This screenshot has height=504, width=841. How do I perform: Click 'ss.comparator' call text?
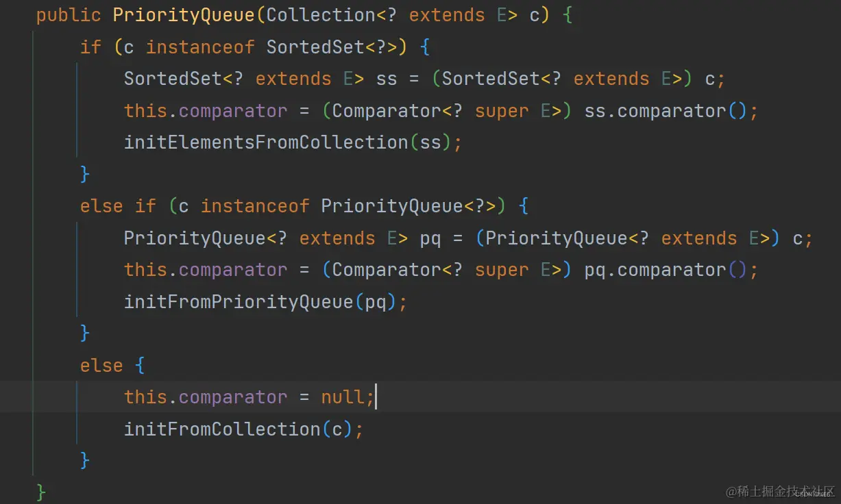click(655, 111)
